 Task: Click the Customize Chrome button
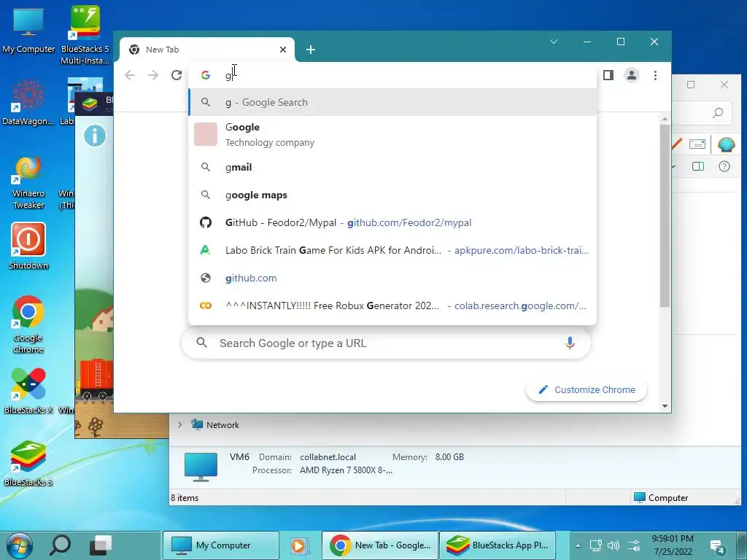pyautogui.click(x=587, y=389)
